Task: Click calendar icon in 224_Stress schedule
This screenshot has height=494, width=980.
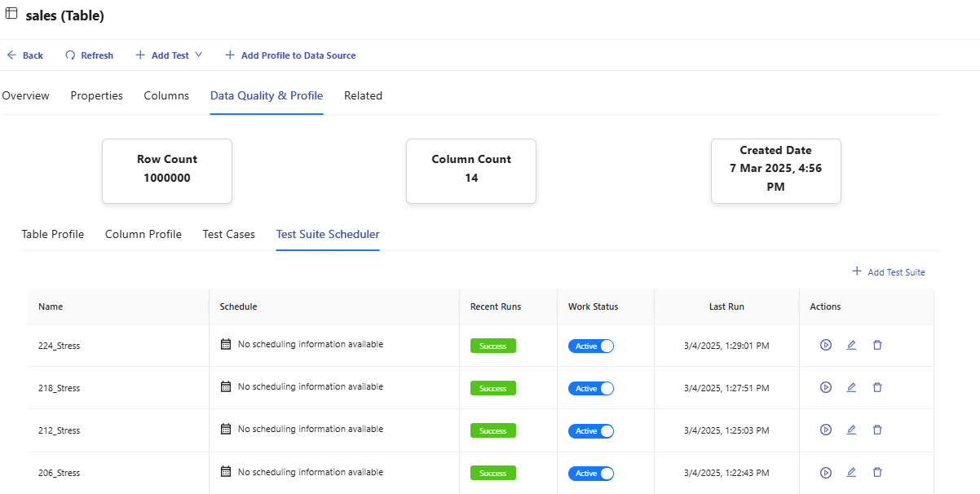Action: [x=226, y=344]
